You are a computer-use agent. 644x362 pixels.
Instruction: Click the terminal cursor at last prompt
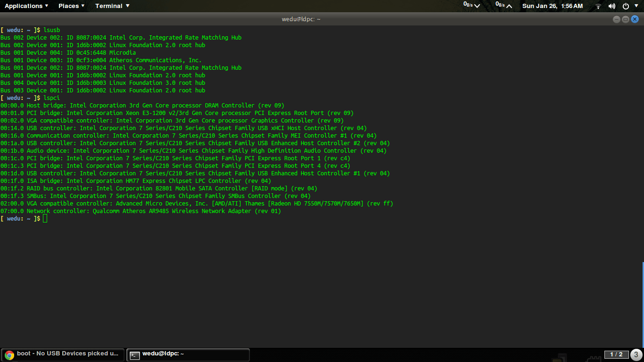click(45, 219)
